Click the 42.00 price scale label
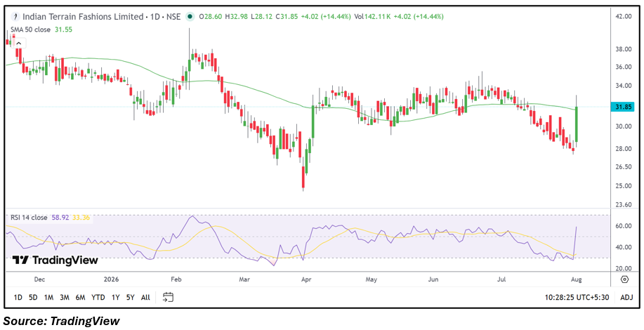This screenshot has width=644, height=330. click(x=624, y=16)
